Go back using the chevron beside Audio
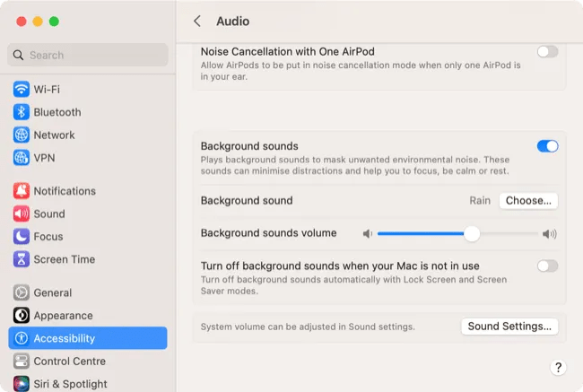 tap(197, 21)
